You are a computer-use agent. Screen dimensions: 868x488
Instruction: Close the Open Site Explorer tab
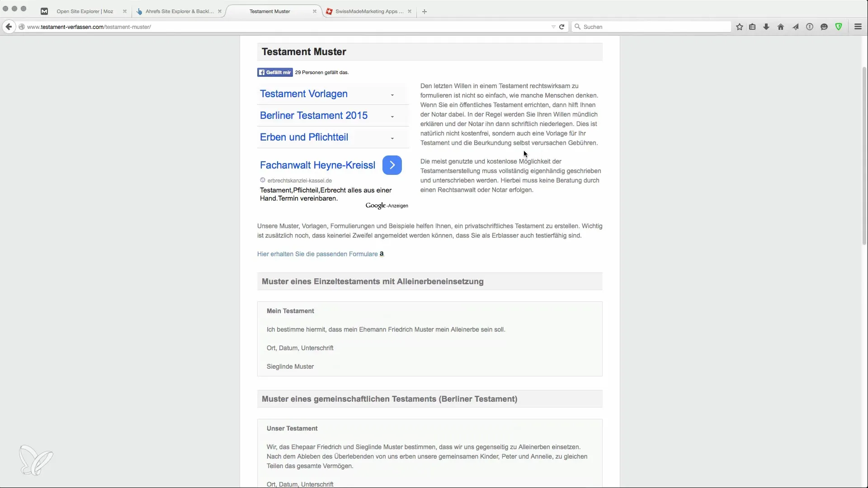[x=125, y=11]
